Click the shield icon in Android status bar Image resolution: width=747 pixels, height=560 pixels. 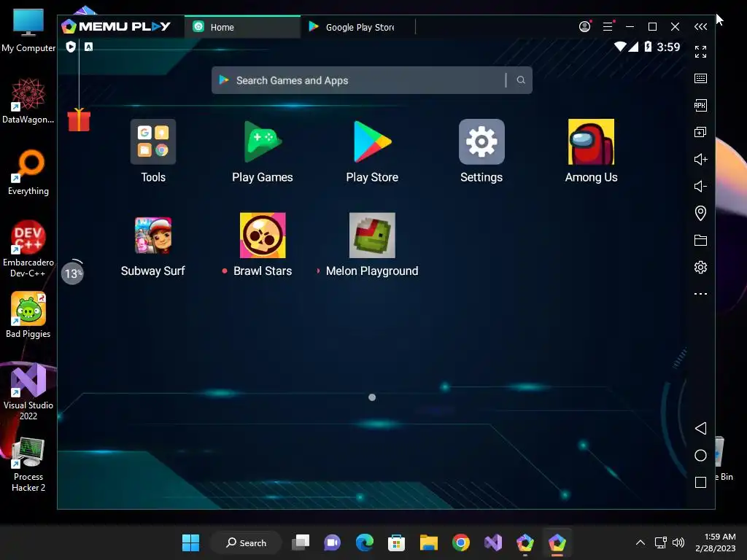[x=71, y=47]
